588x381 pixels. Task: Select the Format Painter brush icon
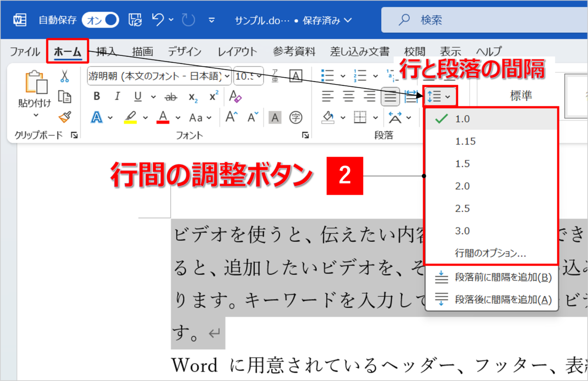tap(64, 117)
